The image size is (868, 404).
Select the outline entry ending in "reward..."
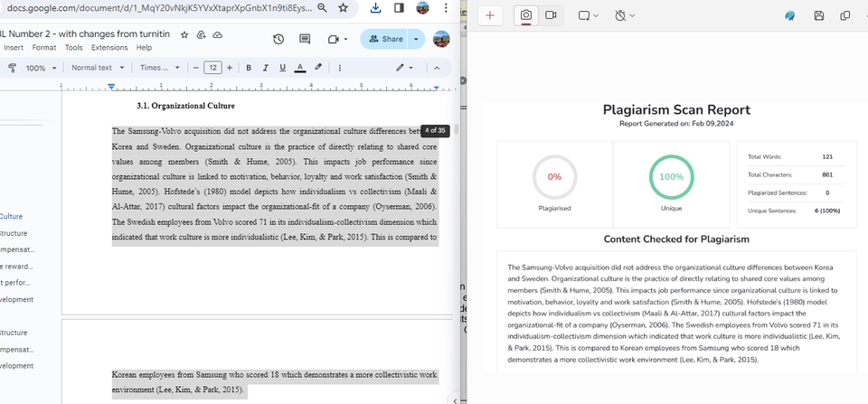coord(16,267)
